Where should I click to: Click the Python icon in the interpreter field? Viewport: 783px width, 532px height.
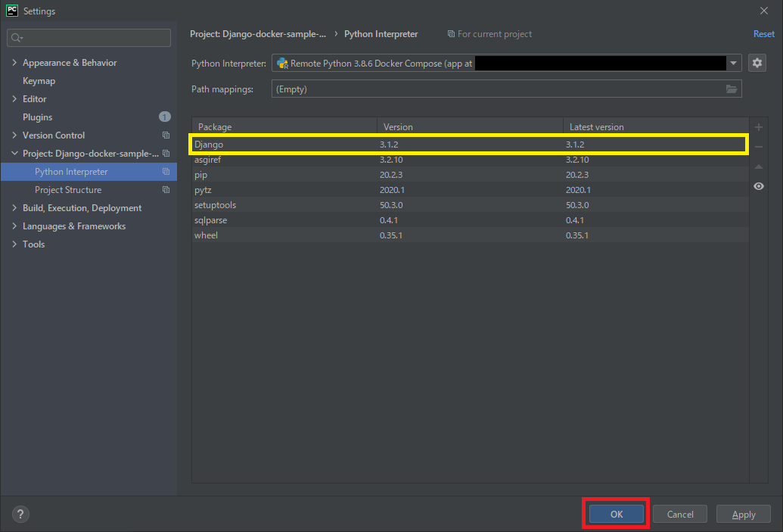(282, 64)
